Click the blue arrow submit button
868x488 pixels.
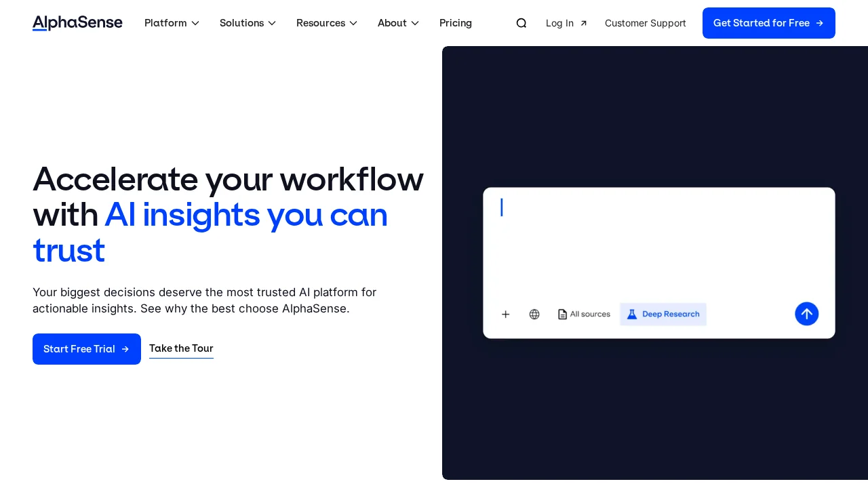tap(806, 314)
